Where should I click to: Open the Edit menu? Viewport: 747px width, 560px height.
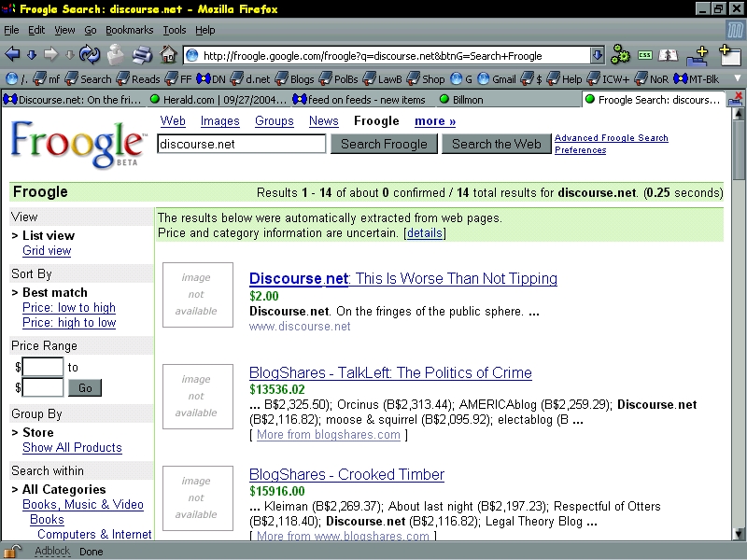pos(36,30)
